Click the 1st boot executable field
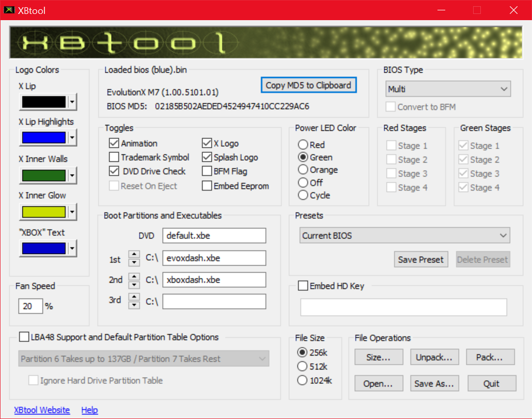Image resolution: width=532 pixels, height=419 pixels. pos(214,258)
